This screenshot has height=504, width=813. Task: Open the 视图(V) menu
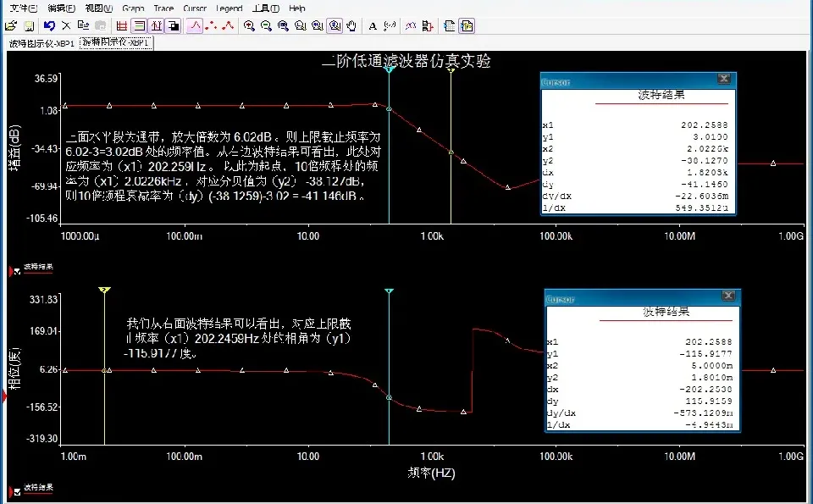coord(99,8)
